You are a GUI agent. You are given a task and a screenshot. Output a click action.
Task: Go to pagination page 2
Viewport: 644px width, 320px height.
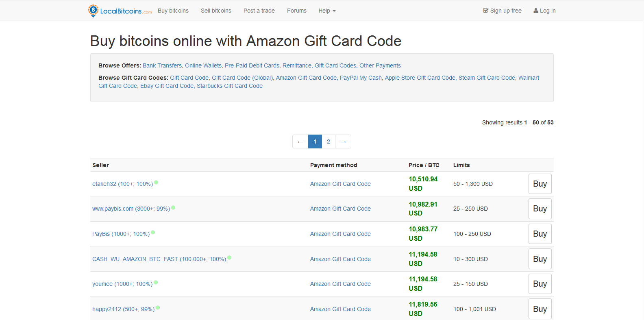point(329,141)
